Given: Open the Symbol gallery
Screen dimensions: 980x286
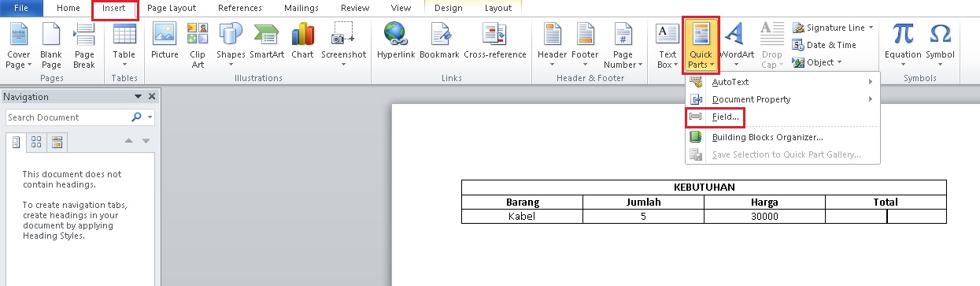Looking at the screenshot, I should pyautogui.click(x=940, y=46).
